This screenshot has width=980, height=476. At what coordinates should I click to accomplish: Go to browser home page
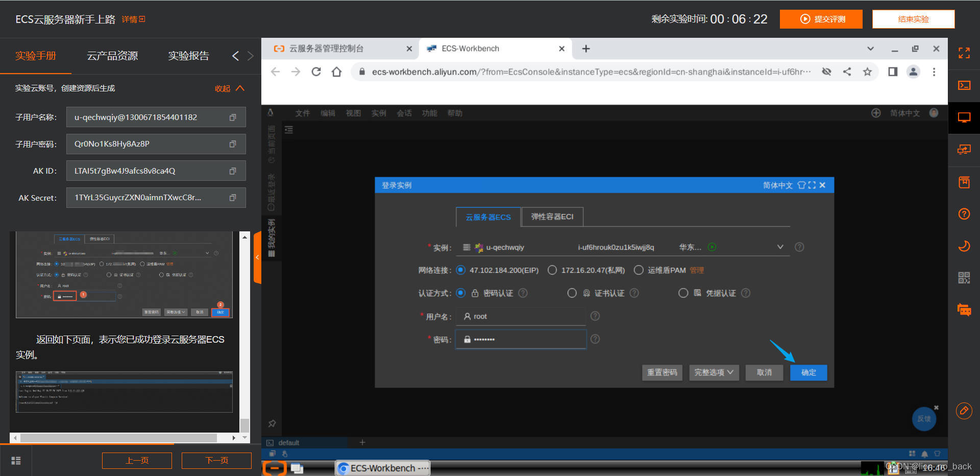pos(336,72)
